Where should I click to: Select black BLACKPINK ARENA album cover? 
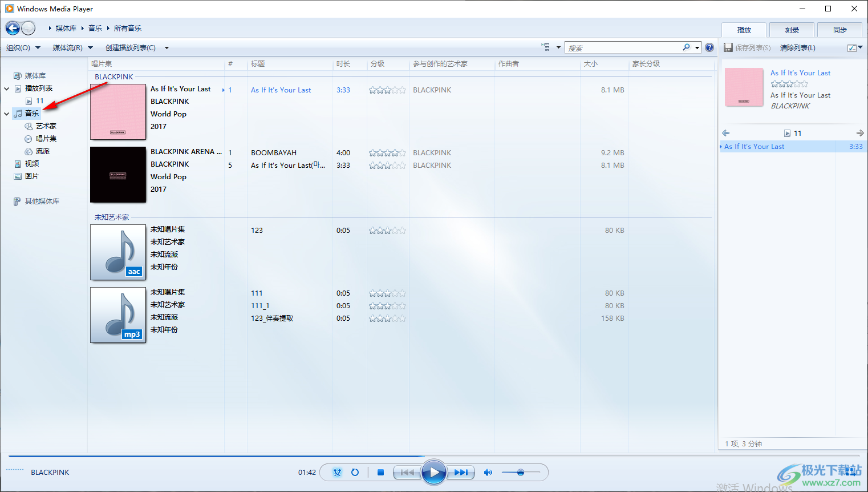118,175
